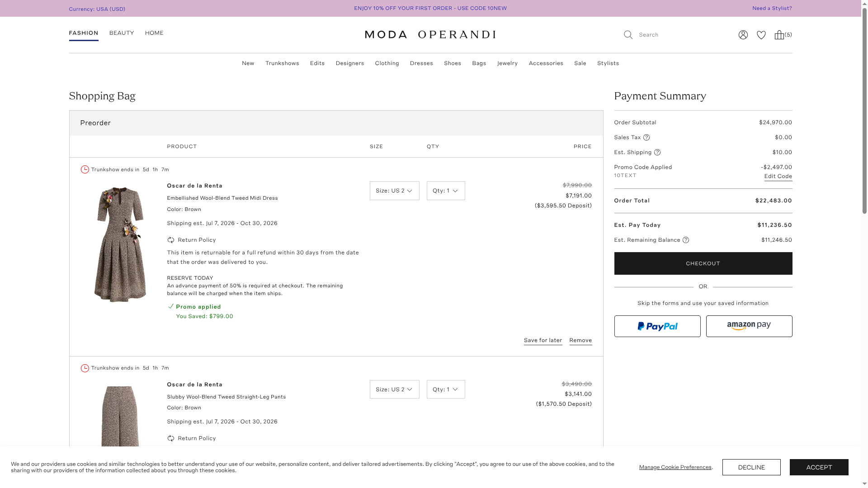Pay with the PayPal button

tap(657, 326)
